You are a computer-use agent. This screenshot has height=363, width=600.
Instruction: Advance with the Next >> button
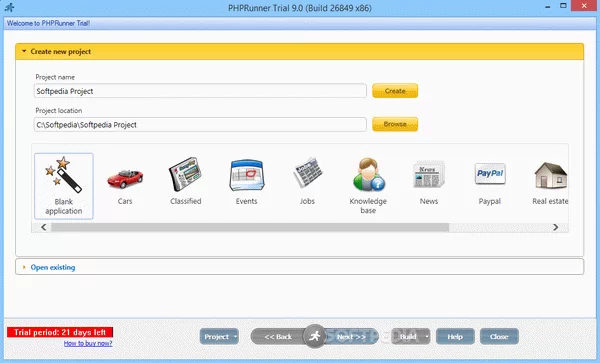(x=351, y=337)
